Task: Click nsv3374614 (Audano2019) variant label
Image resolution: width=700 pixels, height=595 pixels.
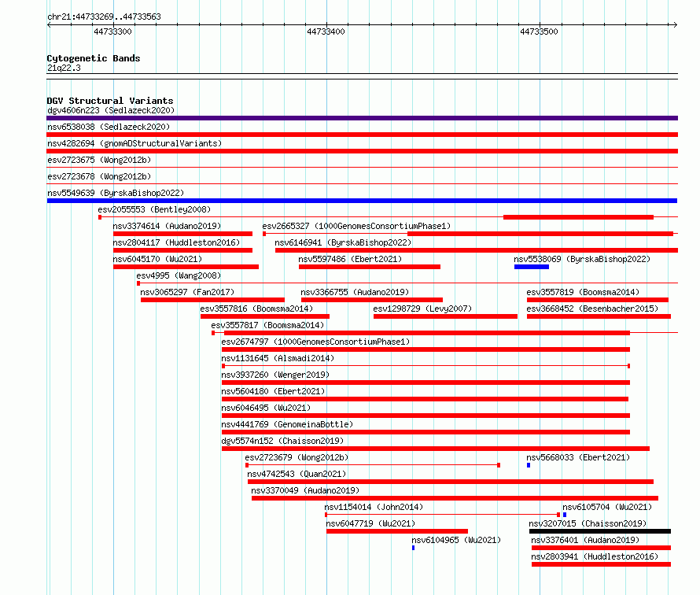Action: [x=167, y=226]
